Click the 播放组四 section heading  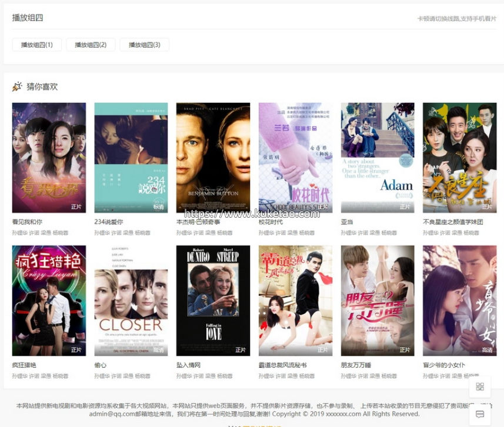click(28, 18)
